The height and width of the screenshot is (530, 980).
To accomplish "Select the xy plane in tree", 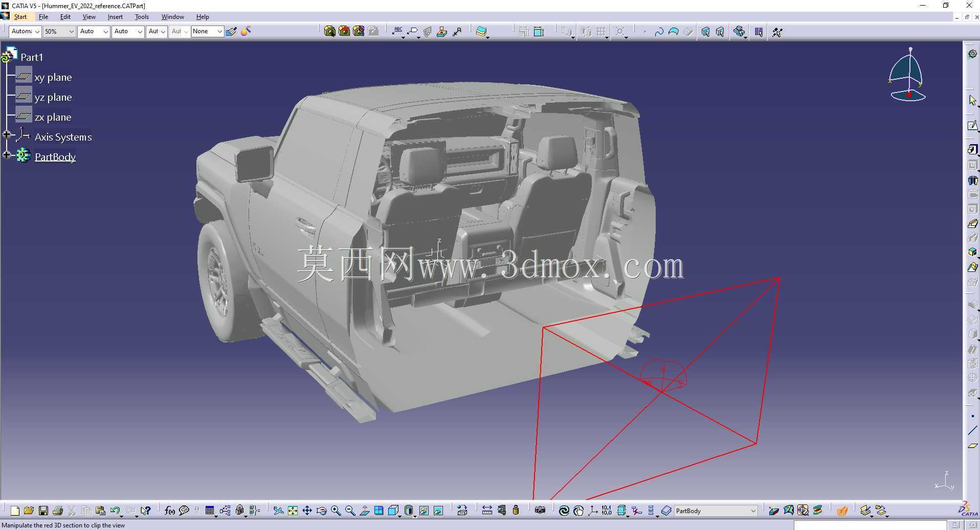I will (53, 78).
